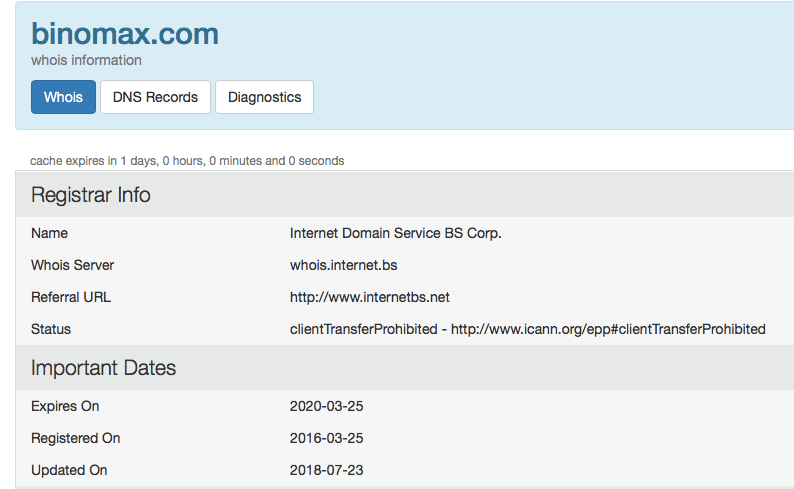Click the cache expires notice text
794x489 pixels.
[x=187, y=160]
